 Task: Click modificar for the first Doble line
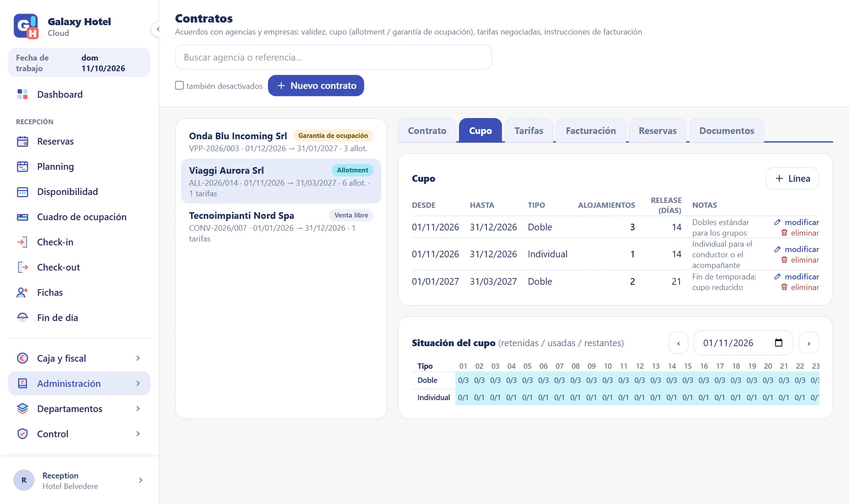(796, 222)
